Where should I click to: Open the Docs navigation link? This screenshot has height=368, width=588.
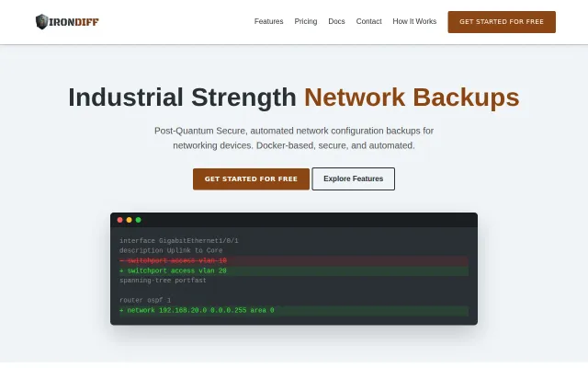[x=336, y=21]
